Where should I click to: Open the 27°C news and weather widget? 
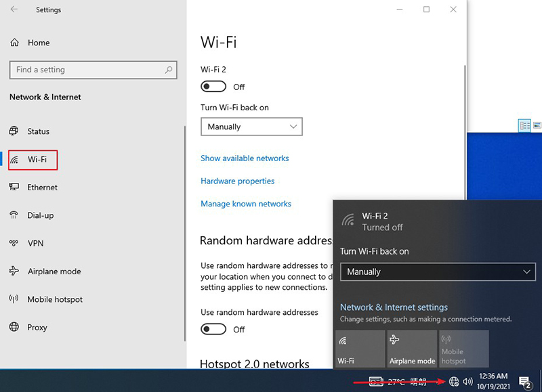coord(398,382)
